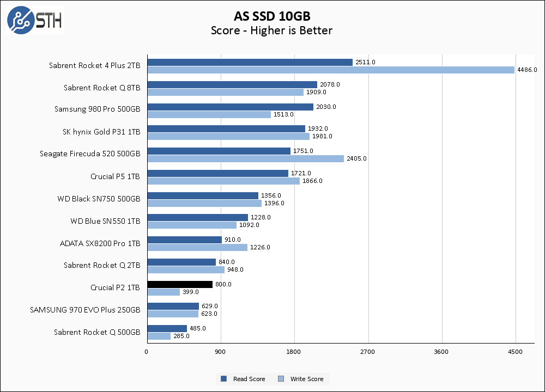Click the value 1228.0
The image size is (545, 392).
click(x=261, y=217)
